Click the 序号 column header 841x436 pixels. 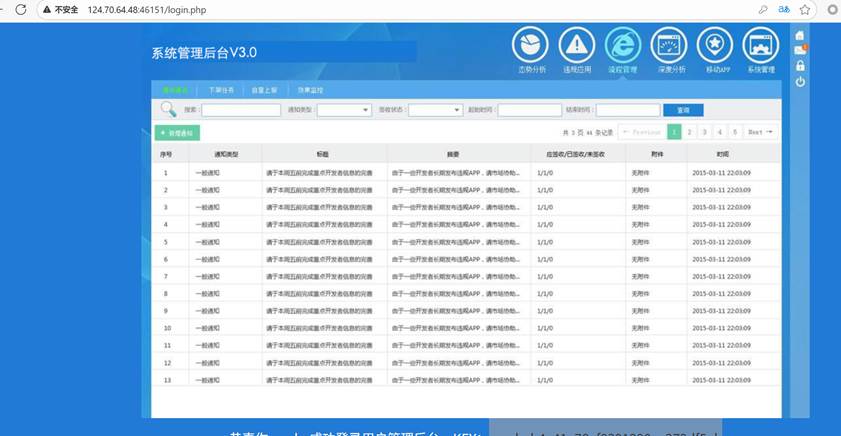(x=166, y=154)
